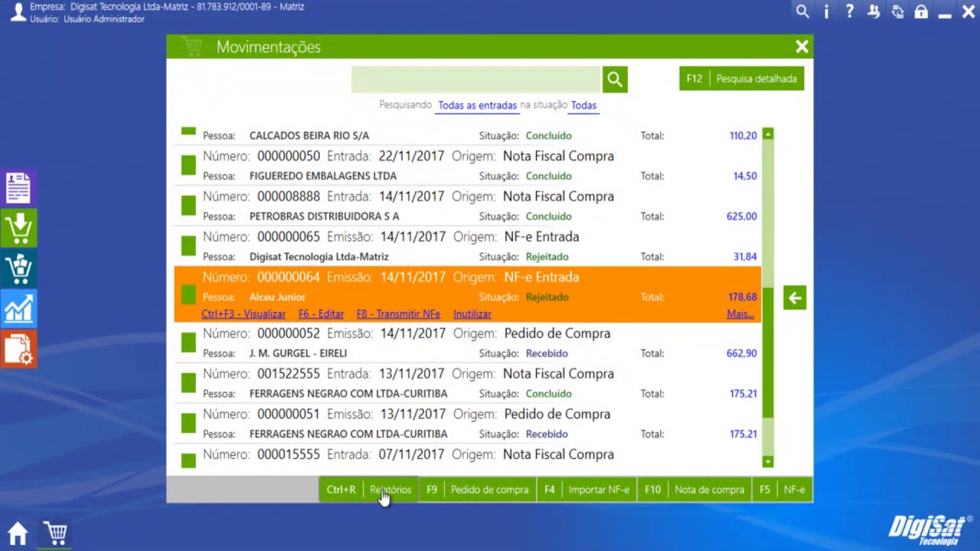The height and width of the screenshot is (551, 980).
Task: Click the list scrollbar down arrow
Action: tap(768, 461)
